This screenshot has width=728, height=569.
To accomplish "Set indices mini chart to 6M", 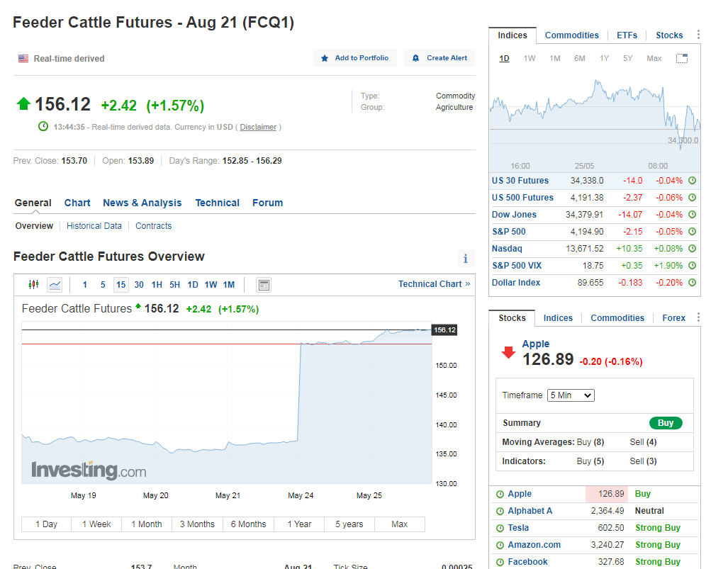I will coord(579,59).
